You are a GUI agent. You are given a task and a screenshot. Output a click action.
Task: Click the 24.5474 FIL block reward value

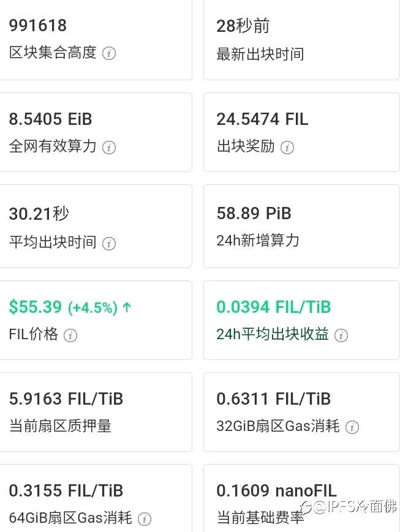click(262, 119)
